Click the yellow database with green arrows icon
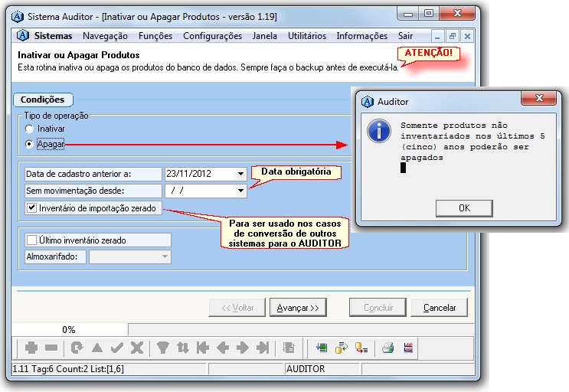Viewport: 569px width, 392px height. [x=342, y=348]
